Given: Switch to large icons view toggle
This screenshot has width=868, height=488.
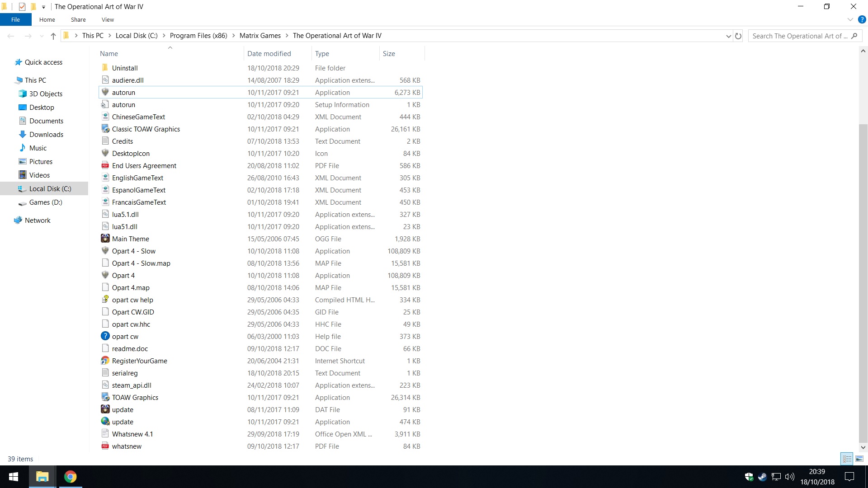Looking at the screenshot, I should point(859,459).
